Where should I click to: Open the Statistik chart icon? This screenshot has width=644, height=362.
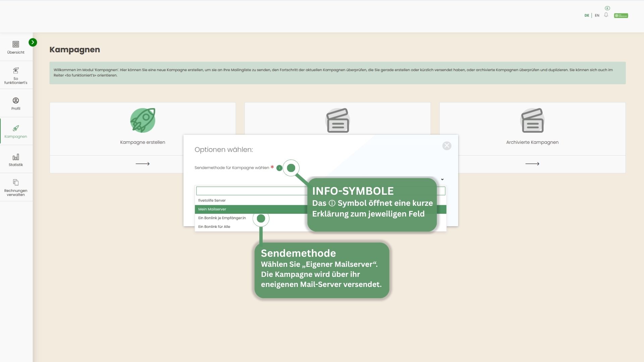coord(16,157)
